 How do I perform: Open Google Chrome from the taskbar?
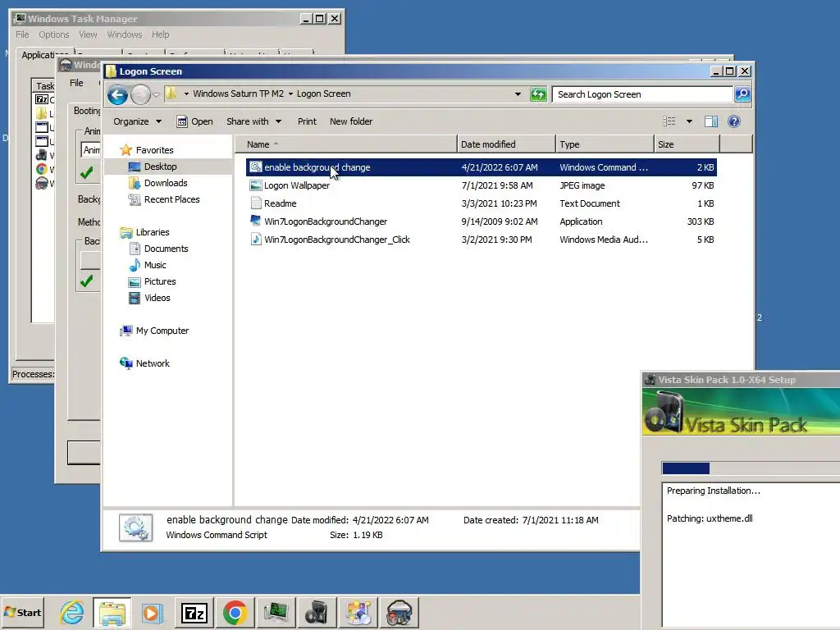pyautogui.click(x=235, y=612)
